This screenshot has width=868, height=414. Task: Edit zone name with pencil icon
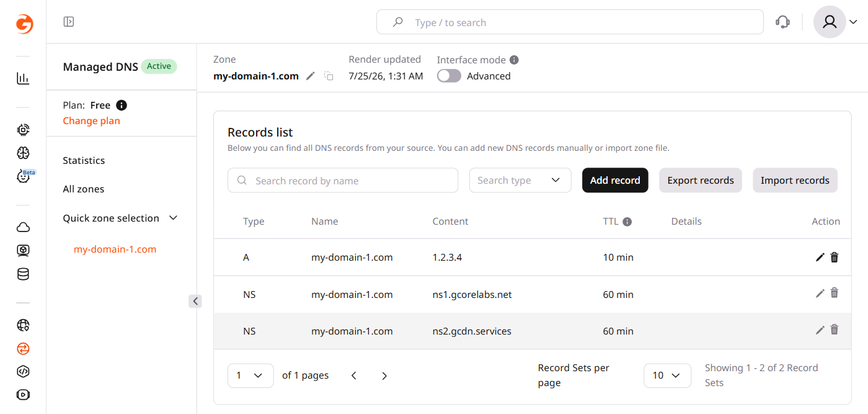(x=311, y=76)
